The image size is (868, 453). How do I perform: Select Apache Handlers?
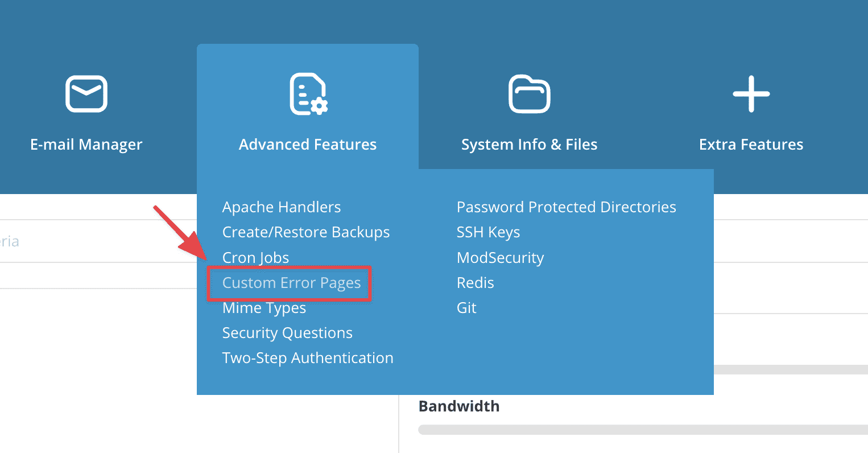(281, 207)
